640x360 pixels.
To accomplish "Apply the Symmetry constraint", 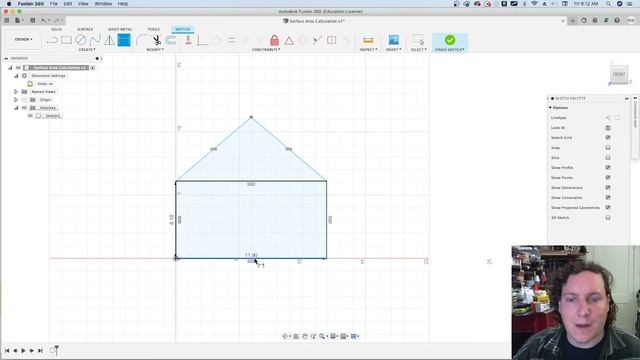I will point(331,40).
